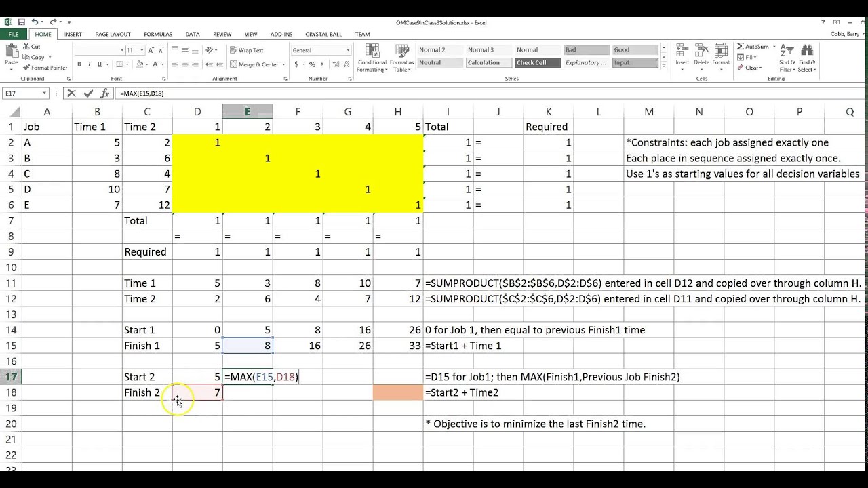This screenshot has height=488, width=868.
Task: Click the Undo arrow icon
Action: click(35, 22)
